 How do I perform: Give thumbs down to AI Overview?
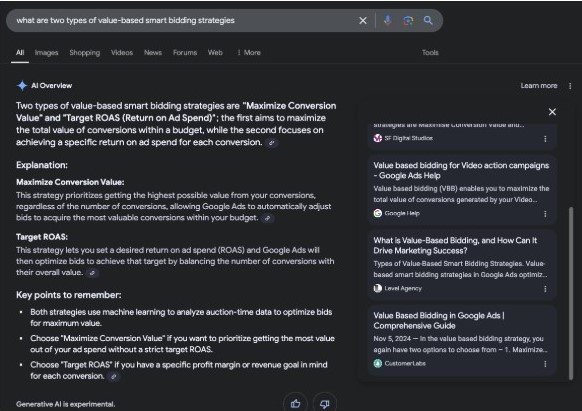coord(325,403)
